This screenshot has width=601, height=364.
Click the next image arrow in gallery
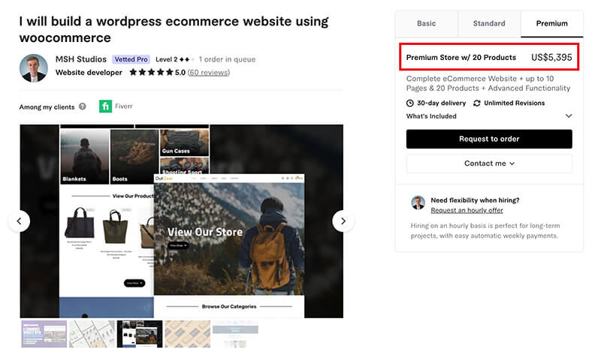[x=343, y=221]
